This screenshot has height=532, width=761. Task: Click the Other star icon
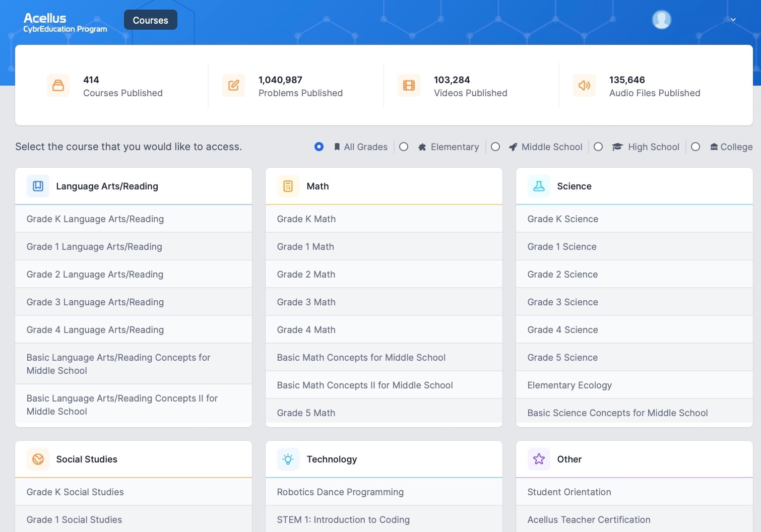(x=539, y=459)
